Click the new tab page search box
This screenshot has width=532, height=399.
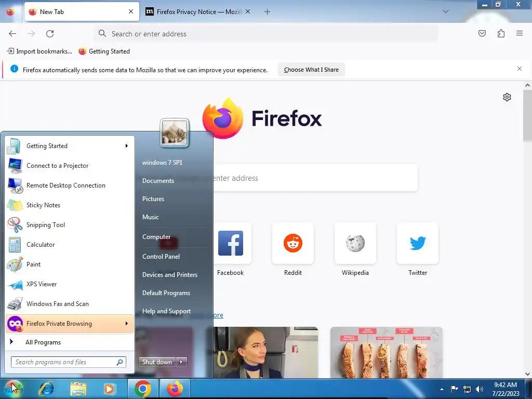pyautogui.click(x=315, y=178)
